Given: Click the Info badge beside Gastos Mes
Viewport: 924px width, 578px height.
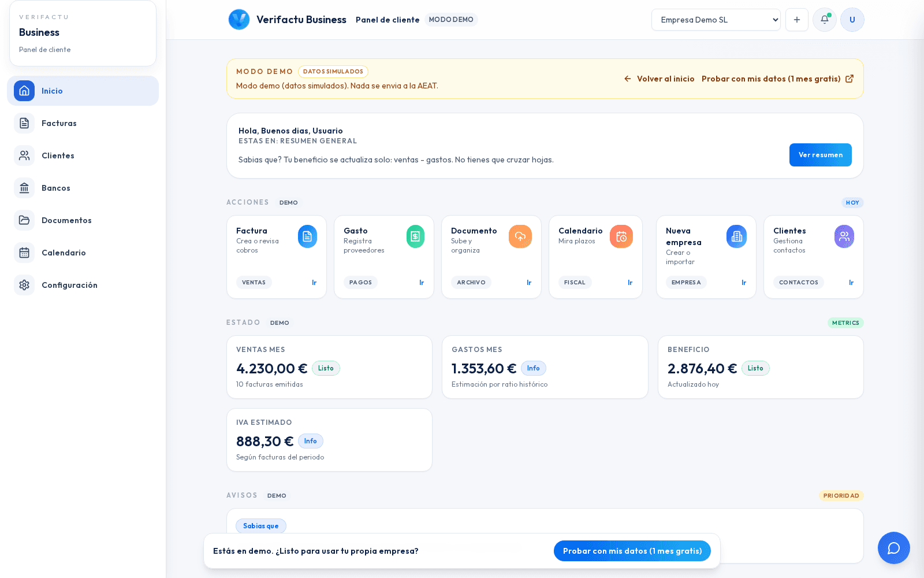Looking at the screenshot, I should click(x=533, y=368).
